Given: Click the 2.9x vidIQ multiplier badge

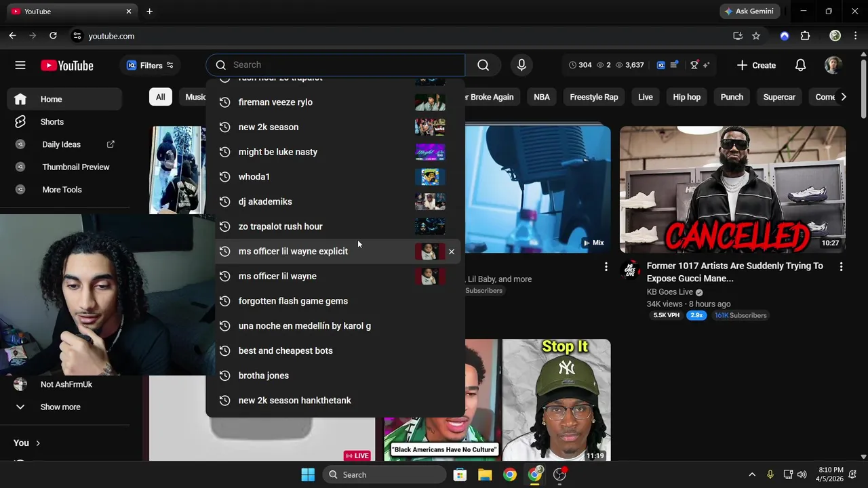Looking at the screenshot, I should pos(696,315).
